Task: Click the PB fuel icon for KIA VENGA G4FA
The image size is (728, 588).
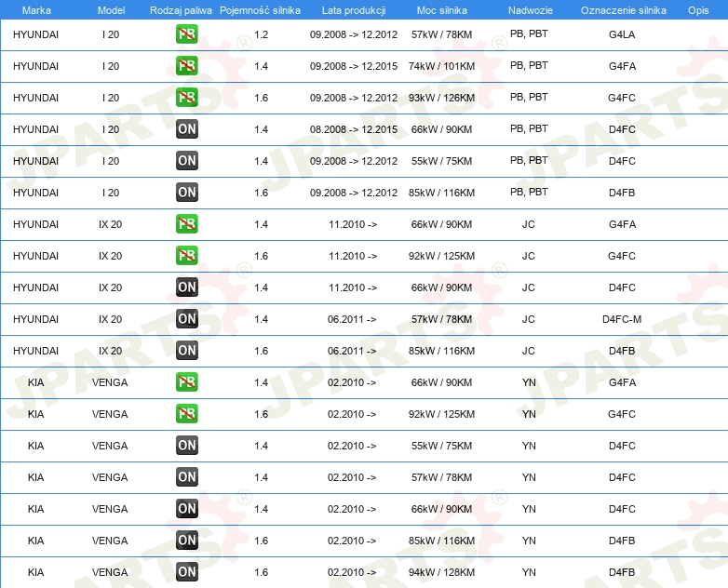Action: tap(186, 382)
